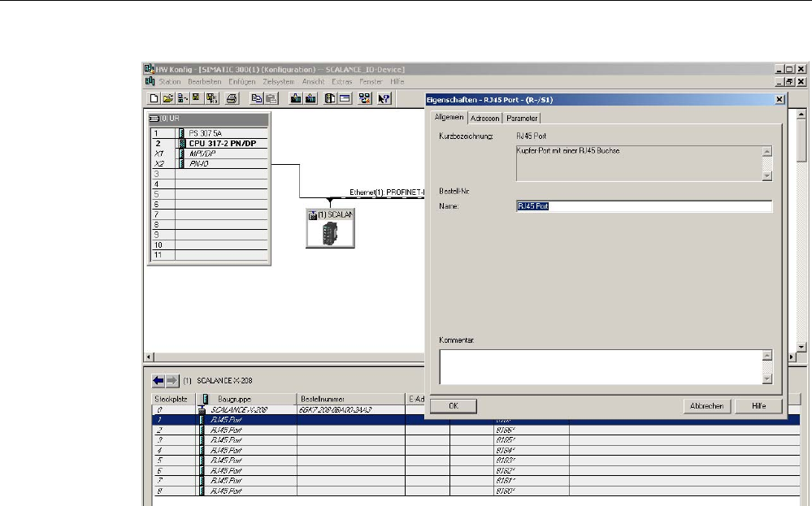This screenshot has width=812, height=506.
Task: Select empty rack slot 10
Action: click(210, 245)
